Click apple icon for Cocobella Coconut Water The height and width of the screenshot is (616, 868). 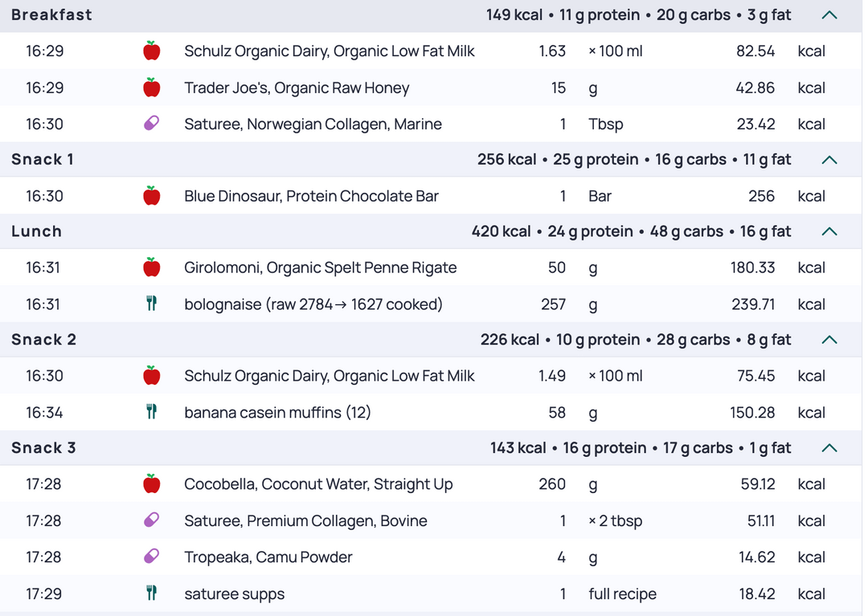click(x=151, y=483)
